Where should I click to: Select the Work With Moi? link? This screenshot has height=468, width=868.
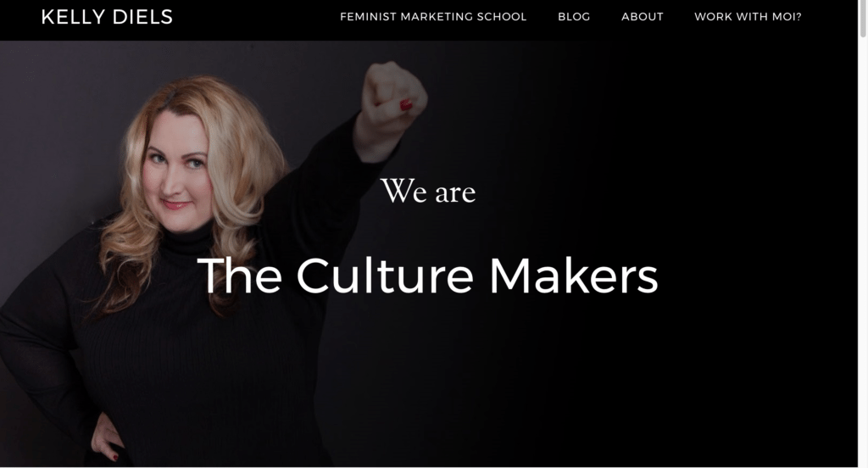[x=748, y=17]
